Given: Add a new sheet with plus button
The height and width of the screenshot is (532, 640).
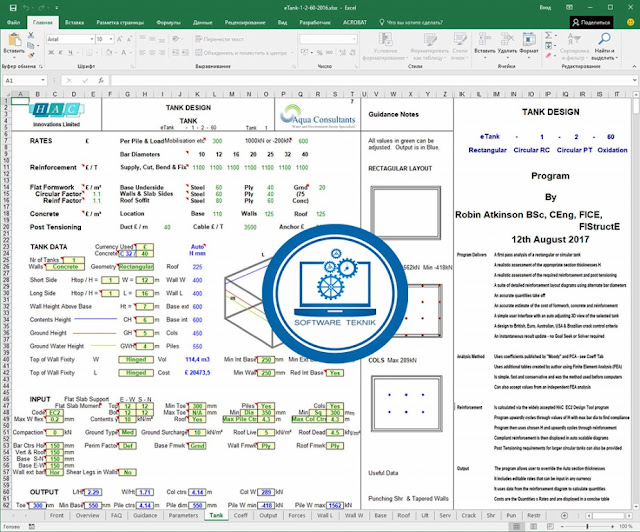Looking at the screenshot, I should [x=564, y=516].
